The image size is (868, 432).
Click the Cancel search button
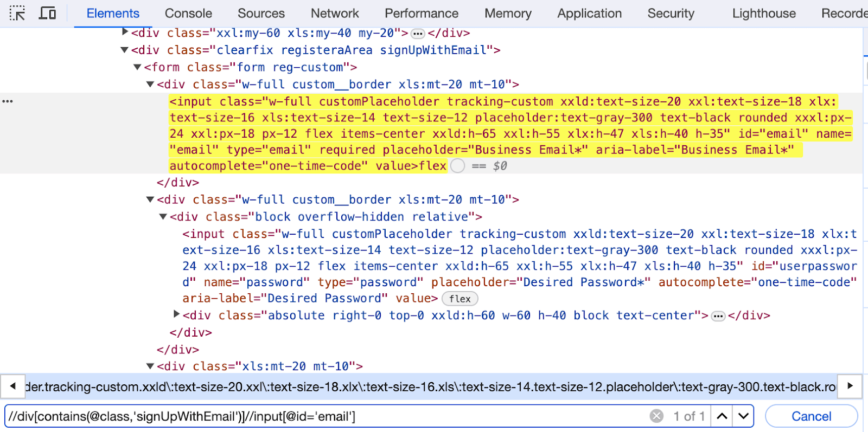click(x=811, y=416)
